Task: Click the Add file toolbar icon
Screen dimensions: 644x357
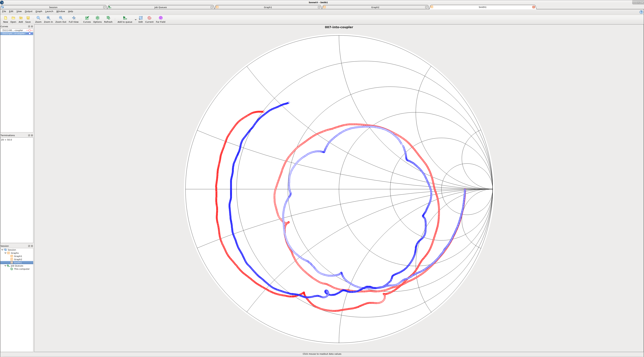Action: coord(21,19)
